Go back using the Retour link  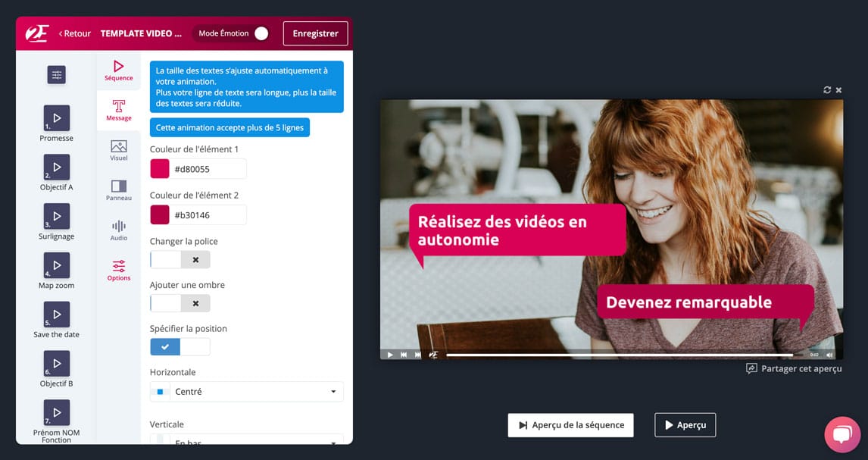pyautogui.click(x=75, y=34)
